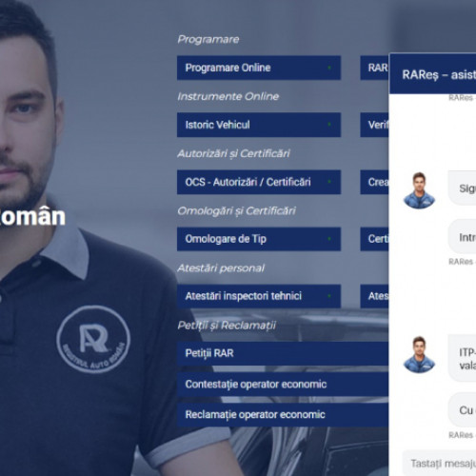This screenshot has height=476, width=476.
Task: Focus the Tastați mesajul chat input
Action: pos(439,464)
